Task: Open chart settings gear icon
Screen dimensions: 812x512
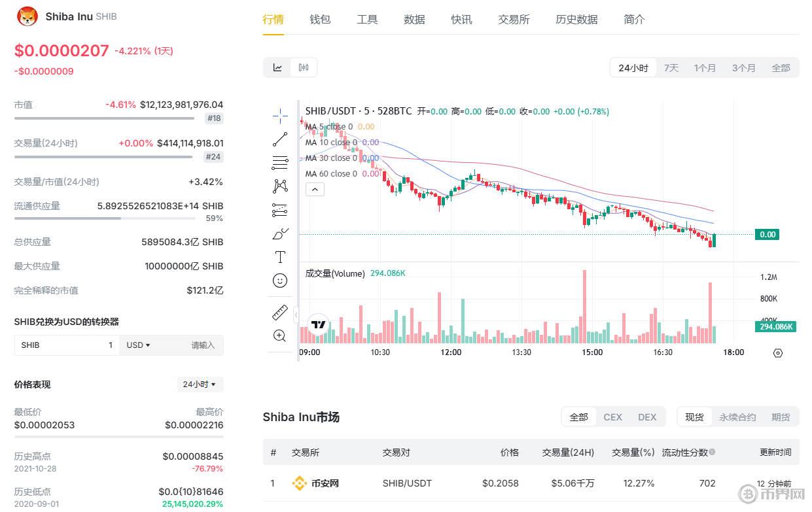Action: point(777,353)
